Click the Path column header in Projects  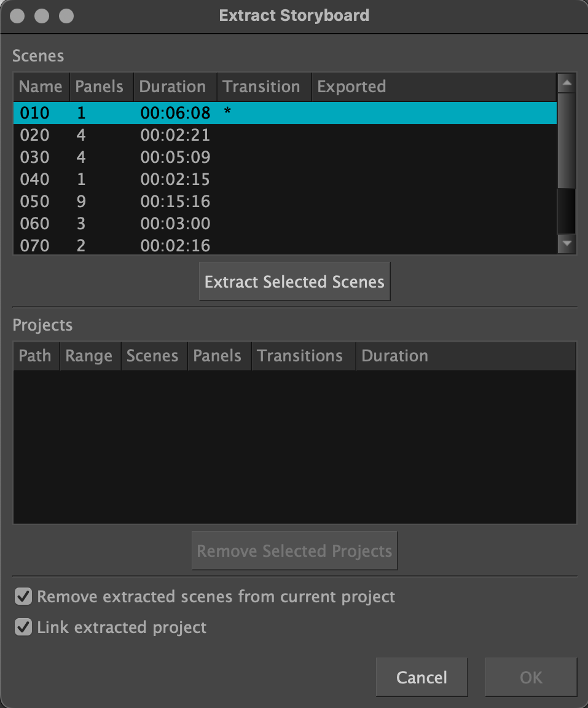(x=35, y=356)
